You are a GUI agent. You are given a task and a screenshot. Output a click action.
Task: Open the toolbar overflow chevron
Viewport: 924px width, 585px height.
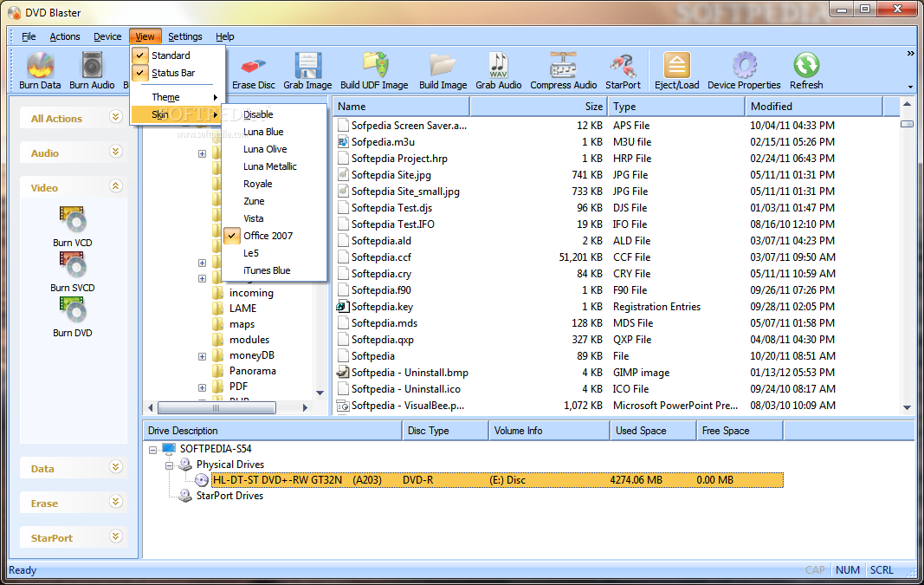point(910,54)
